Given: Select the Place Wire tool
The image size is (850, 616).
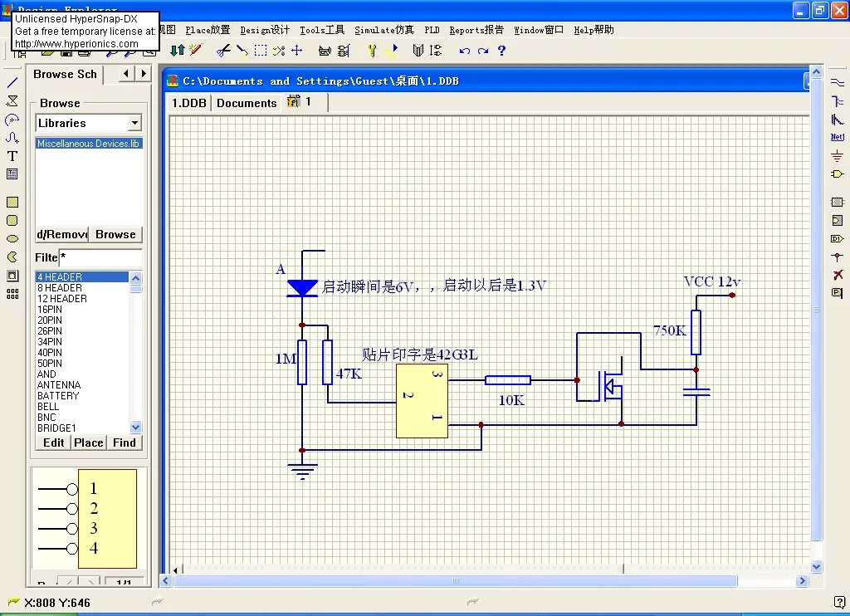Looking at the screenshot, I should 838,82.
